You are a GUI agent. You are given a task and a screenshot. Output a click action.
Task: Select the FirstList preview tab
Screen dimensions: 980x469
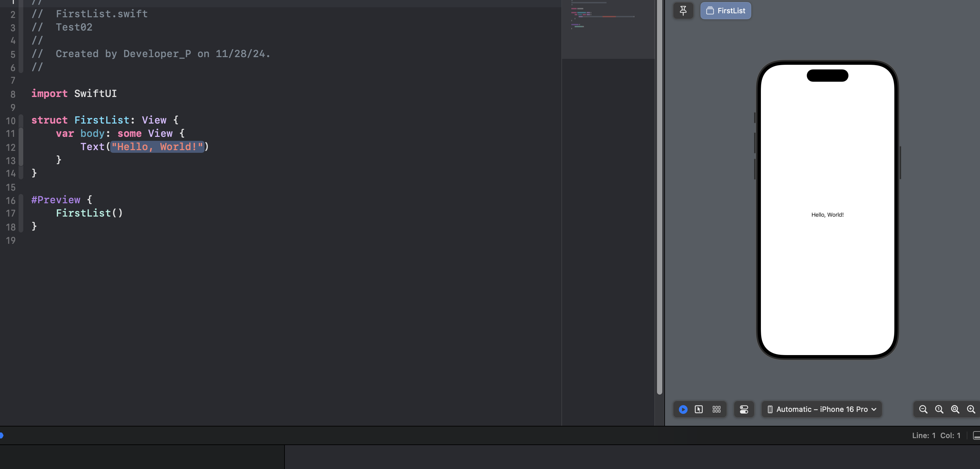pos(725,11)
